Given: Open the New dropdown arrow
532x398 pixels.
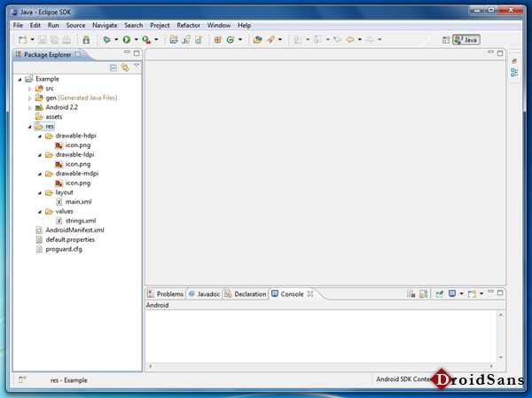Looking at the screenshot, I should click(x=32, y=40).
